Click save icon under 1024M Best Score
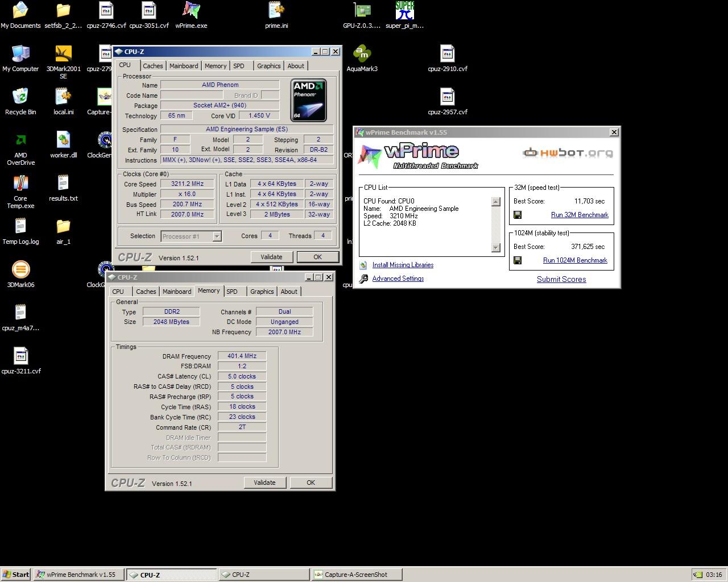Viewport: 728px width, 582px height. 518,260
